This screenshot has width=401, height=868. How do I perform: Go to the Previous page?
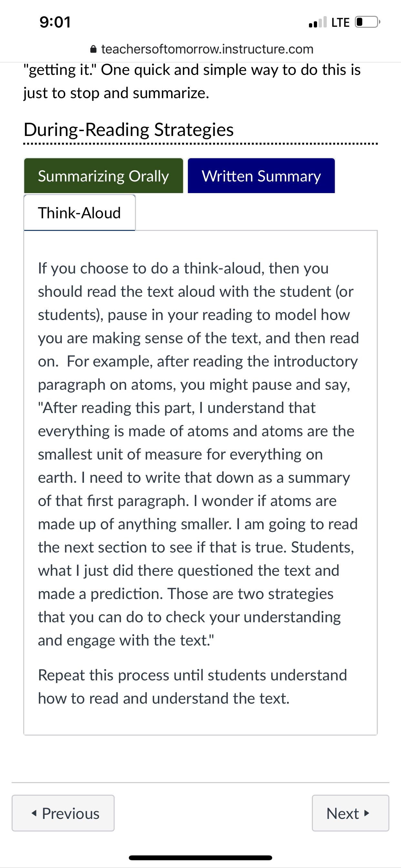tap(63, 813)
